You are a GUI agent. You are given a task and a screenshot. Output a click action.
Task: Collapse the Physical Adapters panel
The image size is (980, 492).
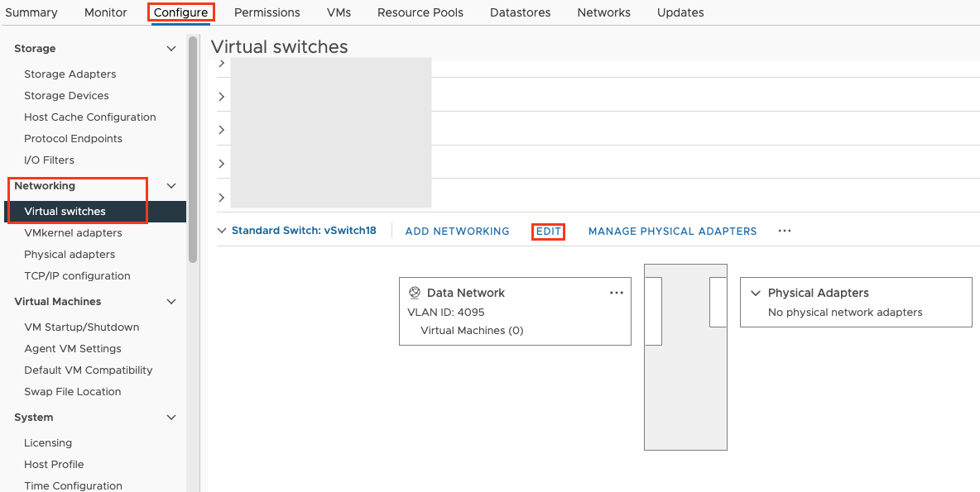click(755, 292)
